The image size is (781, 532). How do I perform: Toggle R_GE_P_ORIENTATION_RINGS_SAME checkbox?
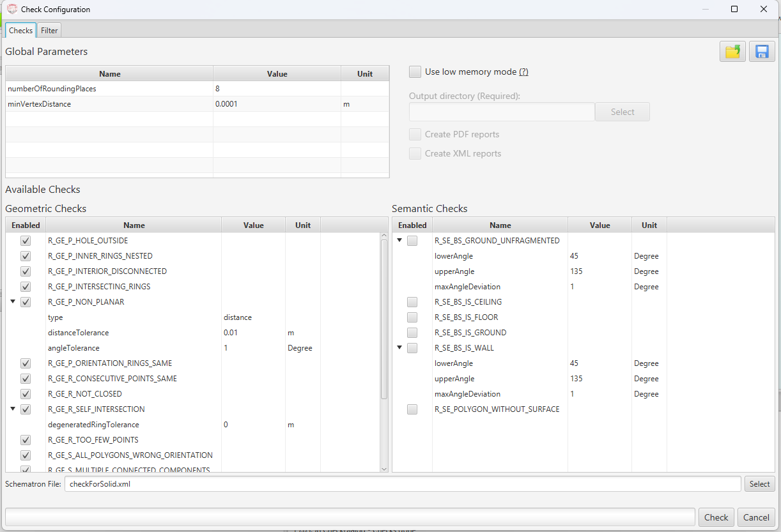click(26, 363)
